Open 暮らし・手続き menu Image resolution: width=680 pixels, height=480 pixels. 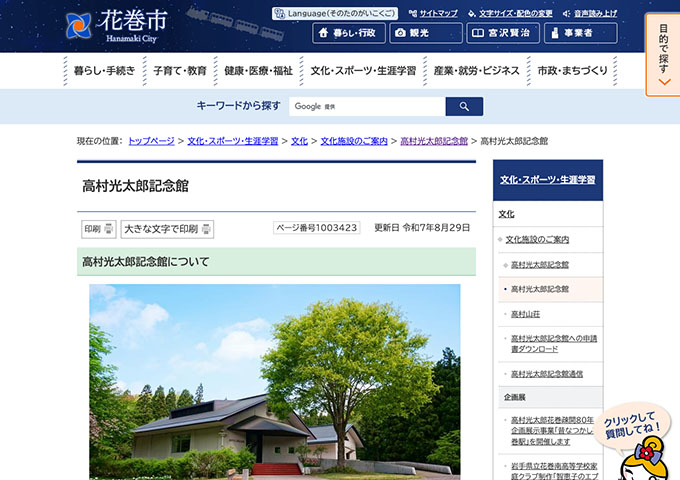coord(105,71)
